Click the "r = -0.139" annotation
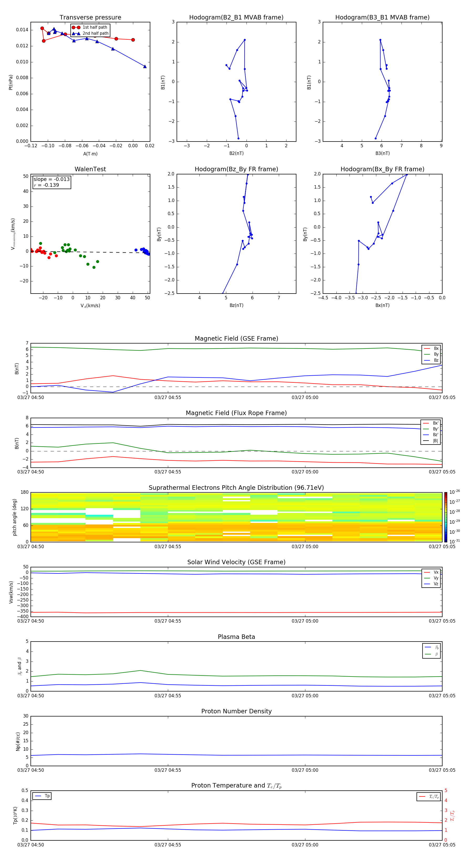The image size is (473, 868). tap(47, 185)
